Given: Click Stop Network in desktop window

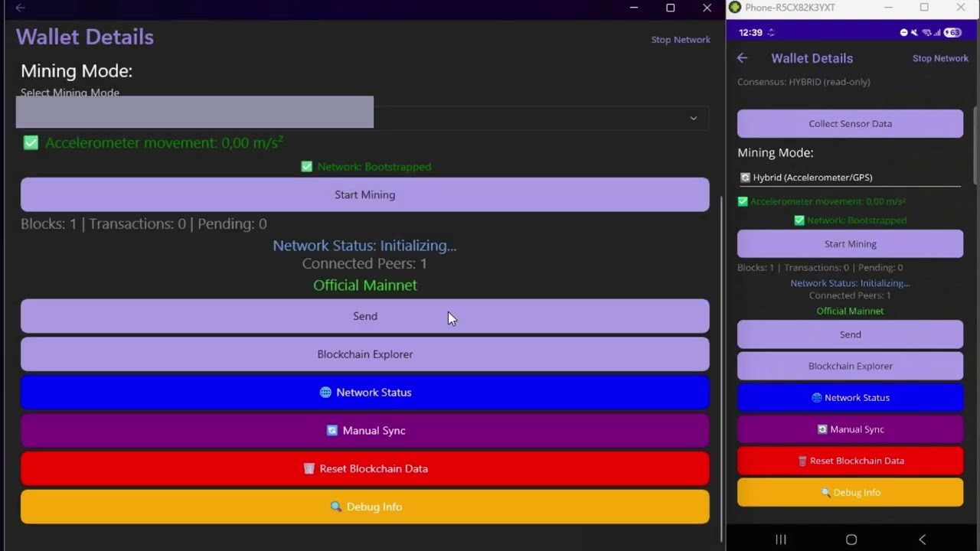Looking at the screenshot, I should coord(681,40).
